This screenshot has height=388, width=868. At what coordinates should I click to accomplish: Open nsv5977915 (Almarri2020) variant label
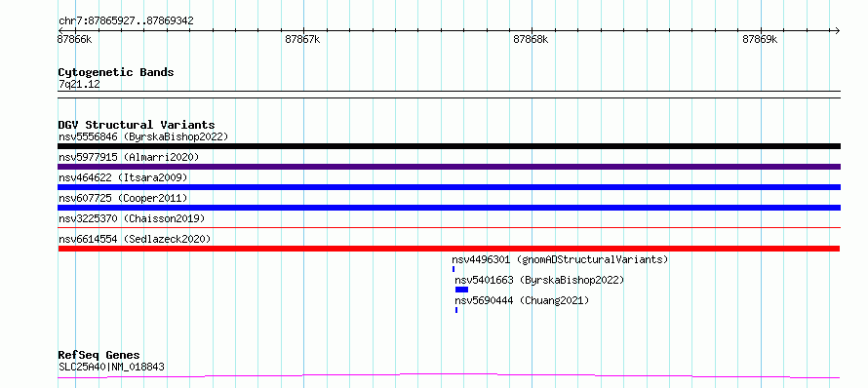129,157
